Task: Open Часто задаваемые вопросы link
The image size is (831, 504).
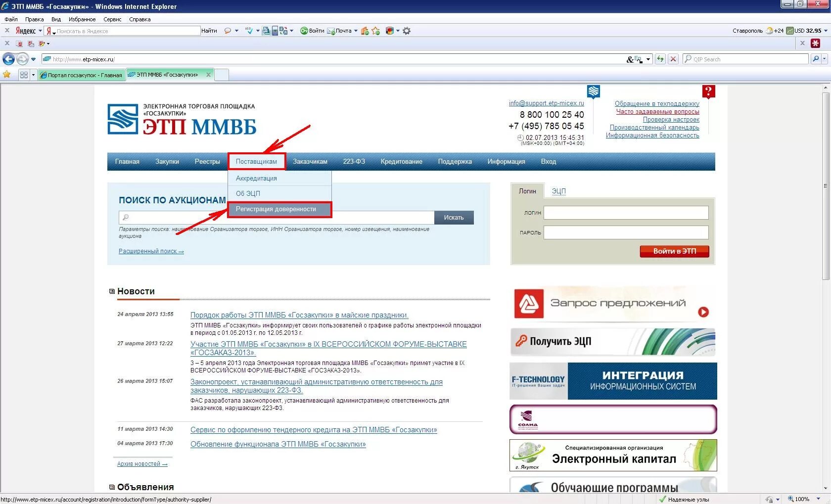Action: click(657, 112)
